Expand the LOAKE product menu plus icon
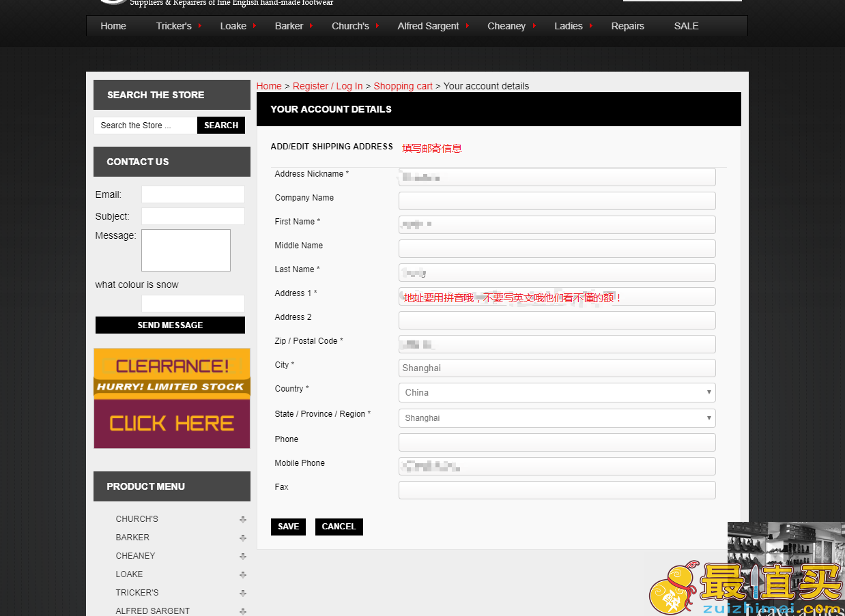Screen dimensions: 845x616 pyautogui.click(x=243, y=575)
